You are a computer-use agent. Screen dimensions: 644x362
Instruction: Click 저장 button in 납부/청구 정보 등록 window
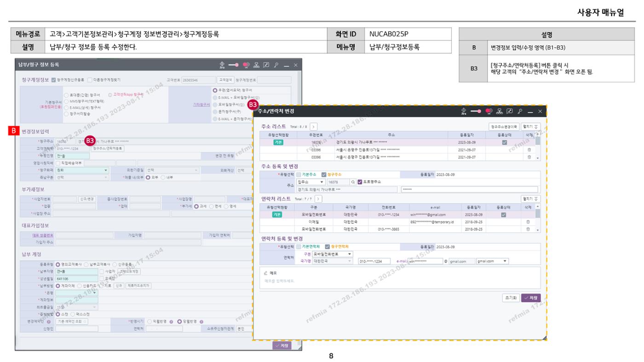click(x=283, y=345)
